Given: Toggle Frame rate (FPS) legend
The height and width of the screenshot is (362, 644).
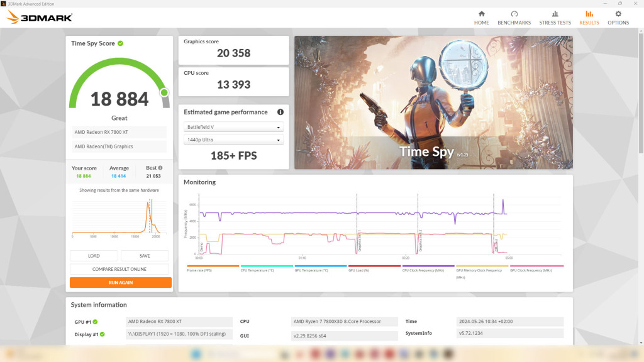Looking at the screenshot, I should (213, 268).
